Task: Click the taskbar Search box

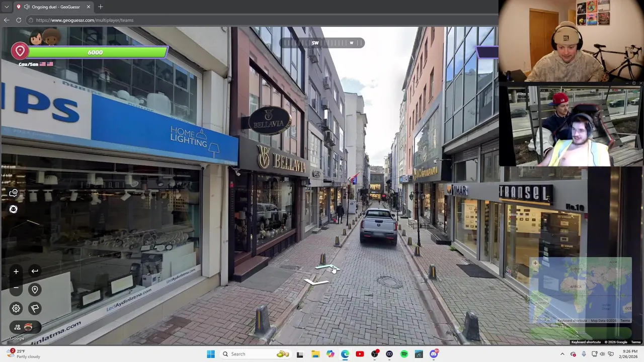Action: (x=255, y=354)
